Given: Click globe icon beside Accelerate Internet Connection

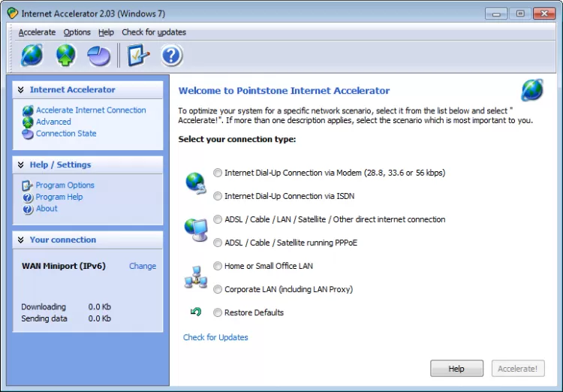Looking at the screenshot, I should [28, 110].
